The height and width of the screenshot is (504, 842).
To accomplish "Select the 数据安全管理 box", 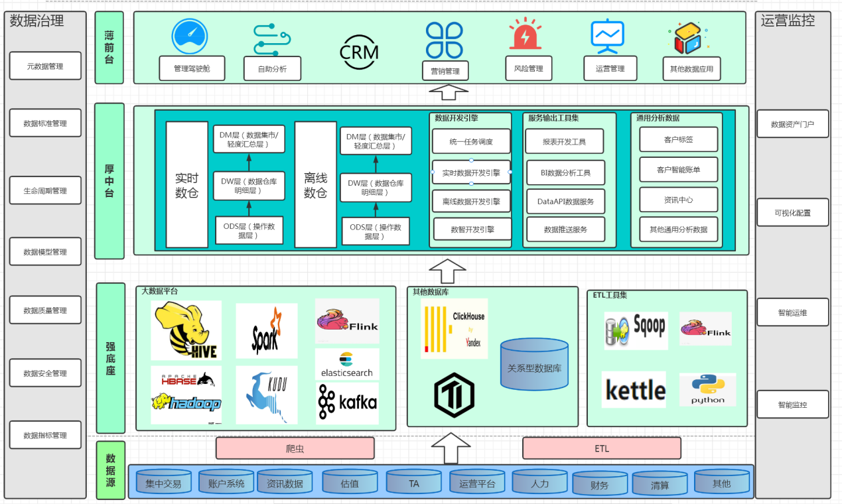I will (x=45, y=373).
